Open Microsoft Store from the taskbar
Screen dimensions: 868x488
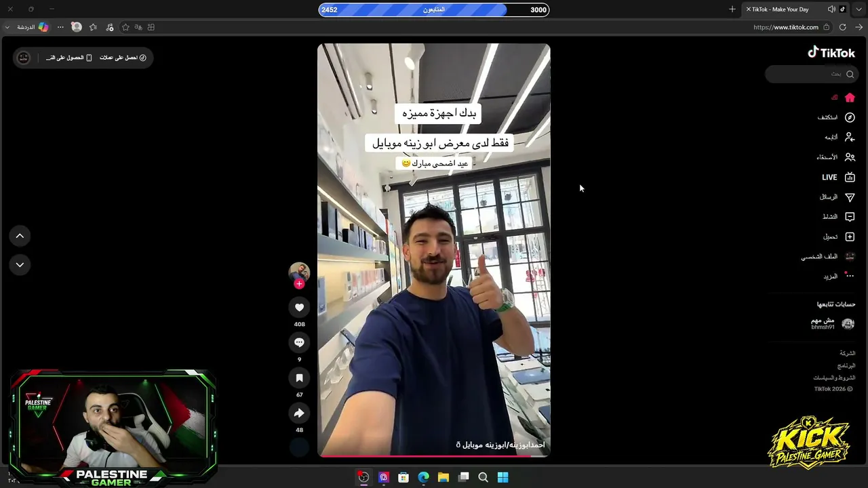(403, 477)
